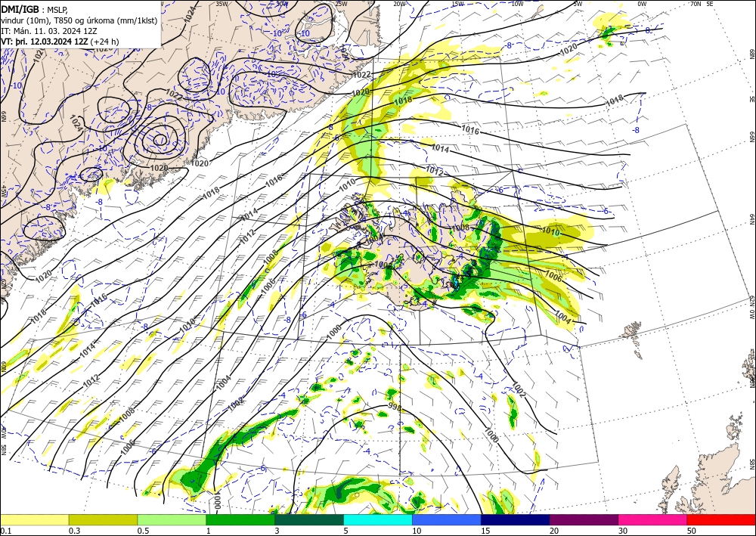756x536 pixels.
Task: Click the '998' isobar label
Action: point(395,407)
